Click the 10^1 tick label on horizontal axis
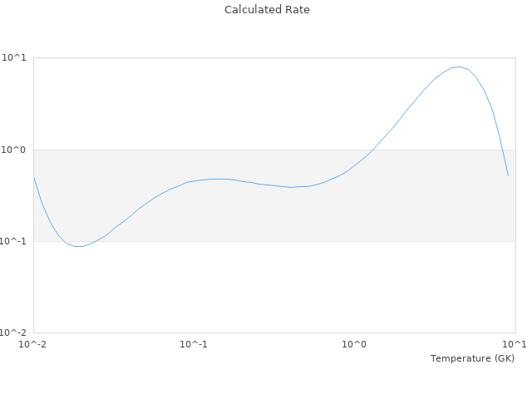Screen dimensions: 532x399 coord(514,344)
